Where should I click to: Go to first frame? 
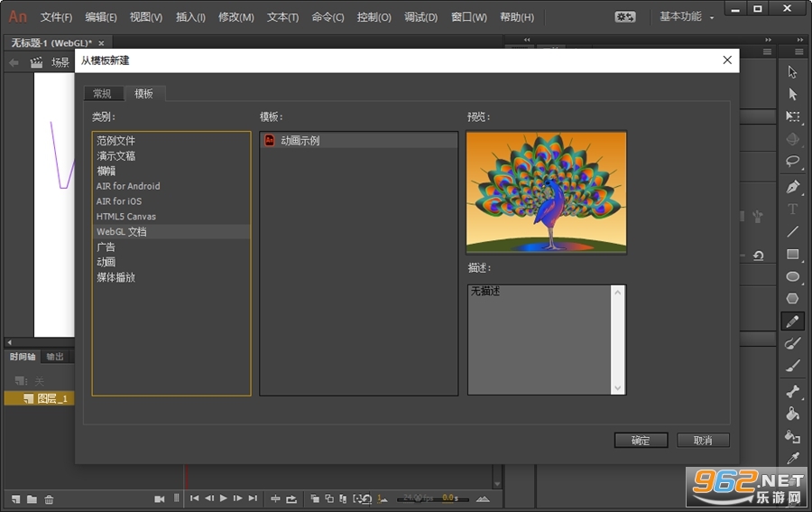195,498
